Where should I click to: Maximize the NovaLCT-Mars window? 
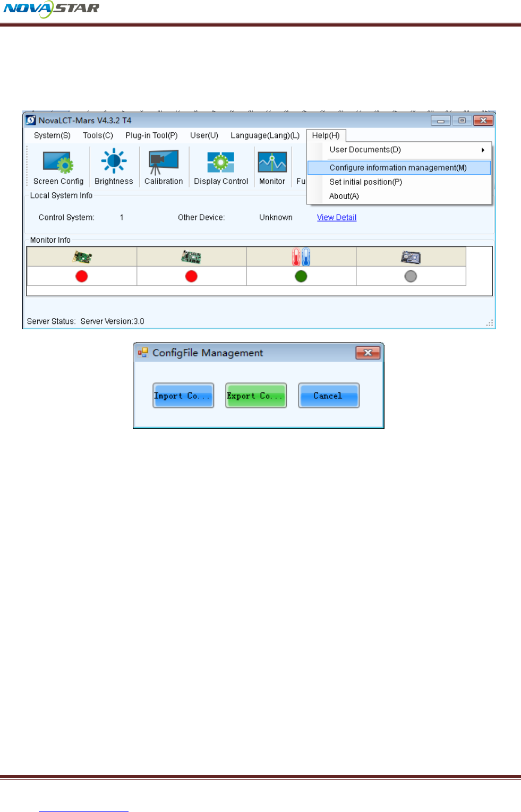click(462, 121)
